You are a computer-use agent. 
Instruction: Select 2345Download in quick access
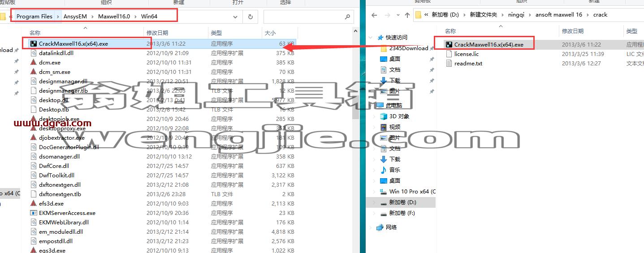tap(408, 48)
